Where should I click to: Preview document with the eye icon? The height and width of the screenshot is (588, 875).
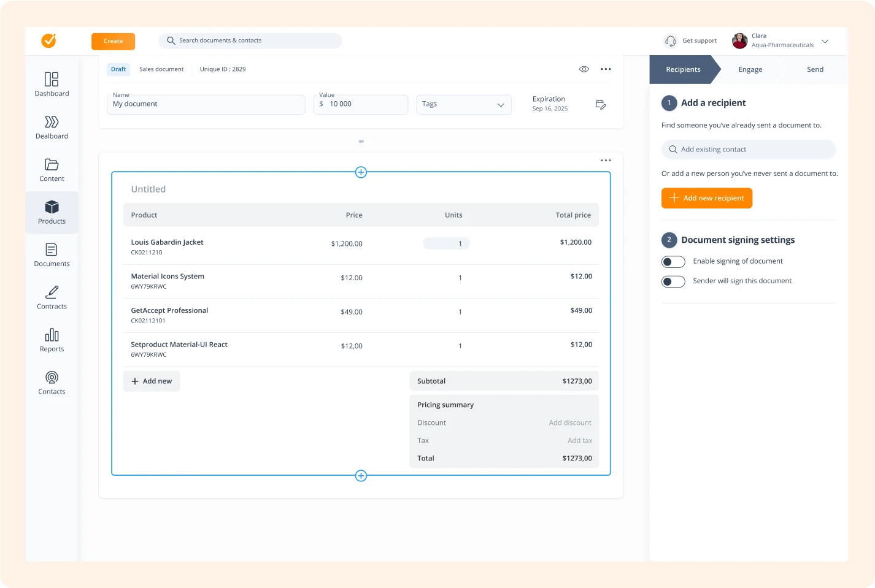pos(584,69)
